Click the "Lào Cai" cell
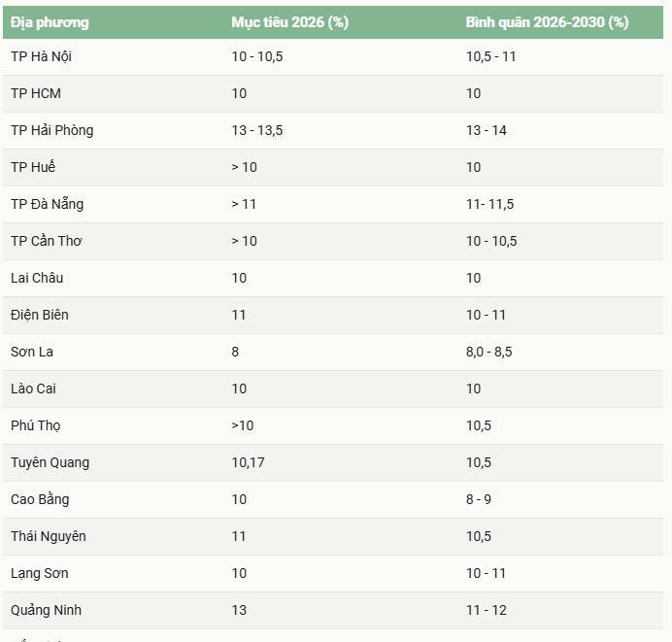The image size is (672, 642). 36,389
